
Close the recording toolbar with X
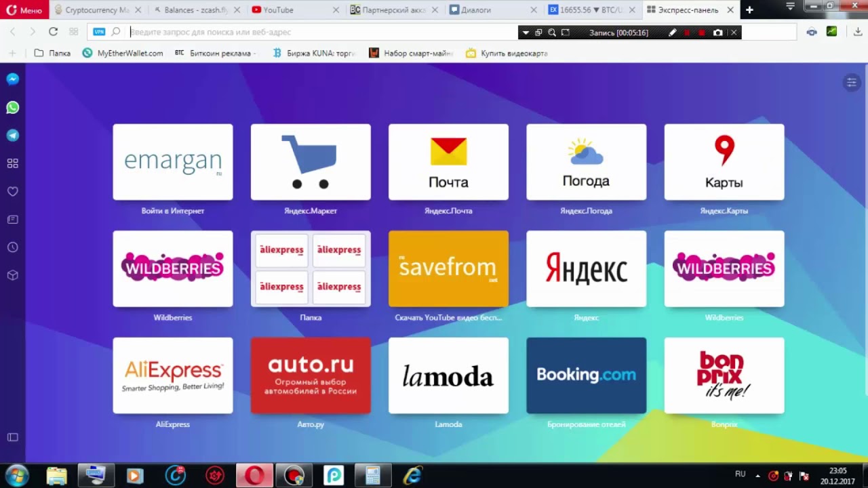733,33
